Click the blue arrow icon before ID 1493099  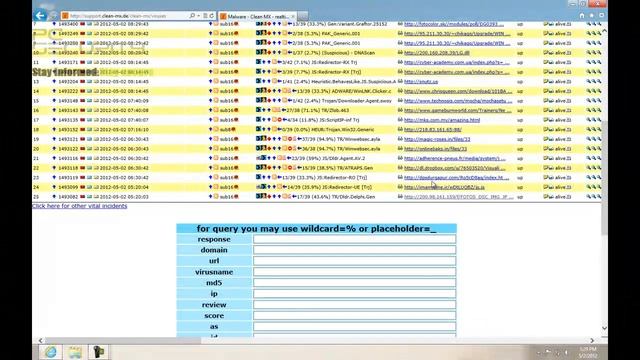(x=54, y=187)
